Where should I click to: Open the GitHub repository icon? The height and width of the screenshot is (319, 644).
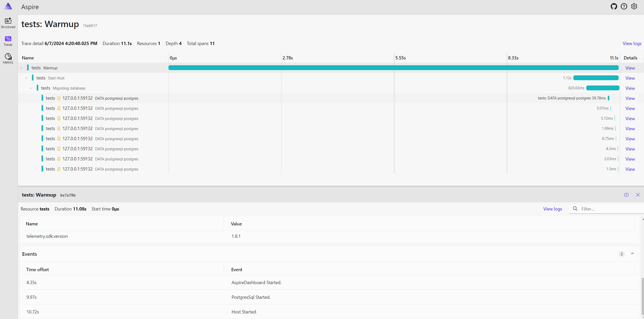click(614, 7)
